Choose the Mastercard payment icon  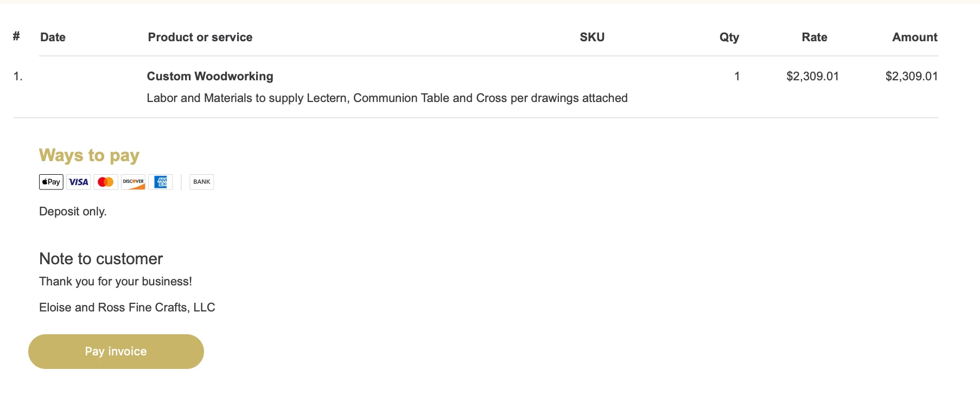pos(106,182)
